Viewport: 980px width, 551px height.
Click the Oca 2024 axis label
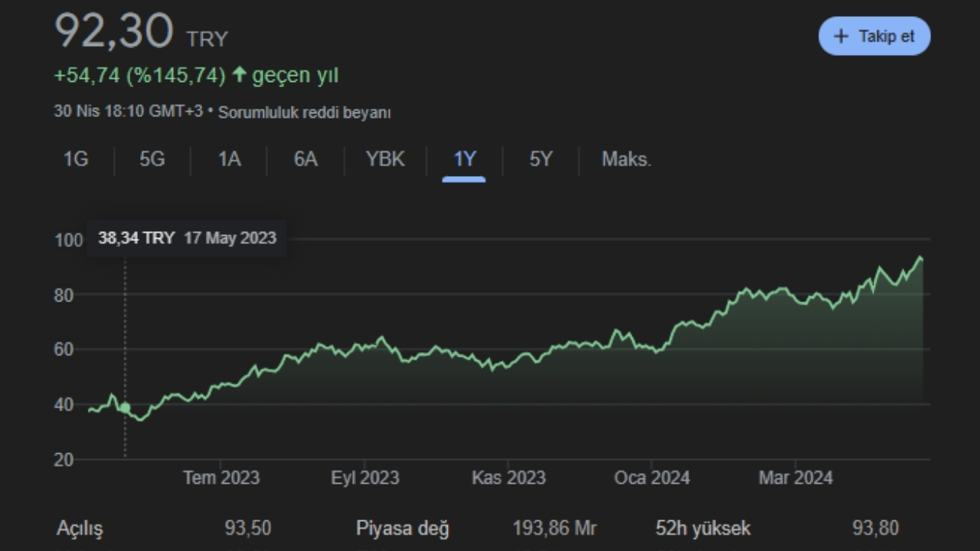[652, 478]
